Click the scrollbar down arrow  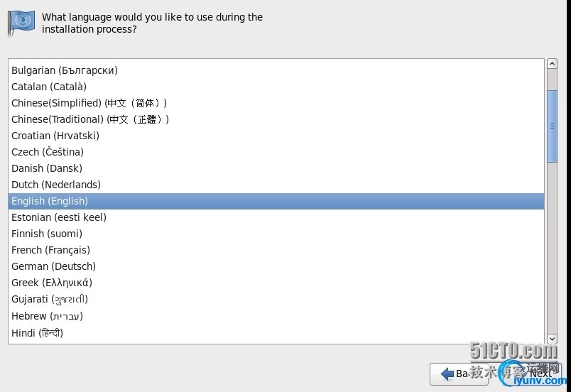(552, 339)
